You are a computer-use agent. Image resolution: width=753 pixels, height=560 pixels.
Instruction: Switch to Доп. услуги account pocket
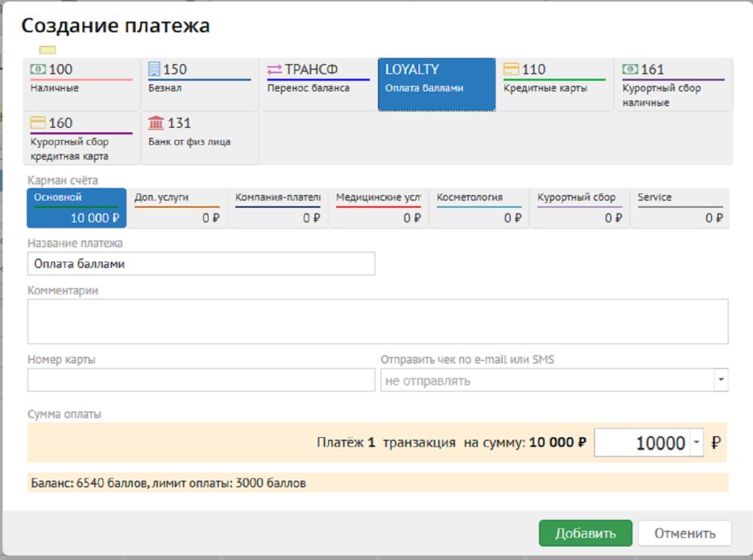(x=177, y=208)
